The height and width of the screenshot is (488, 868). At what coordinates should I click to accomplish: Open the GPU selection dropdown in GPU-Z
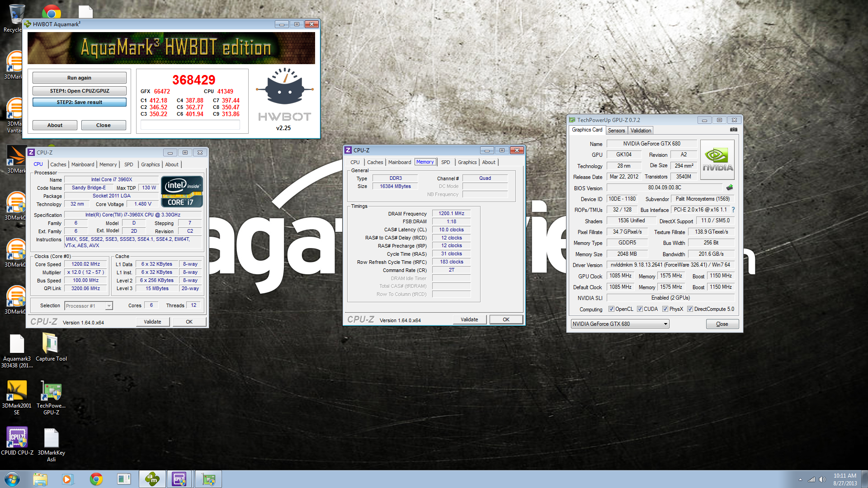click(620, 324)
